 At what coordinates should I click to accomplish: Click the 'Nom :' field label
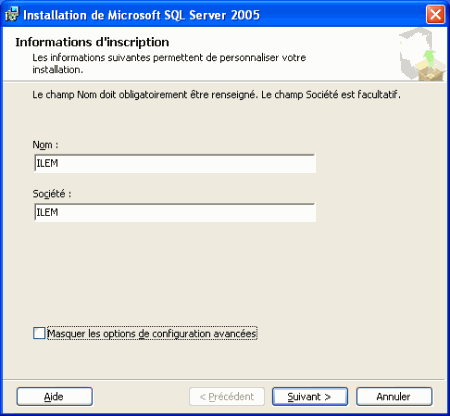(45, 145)
